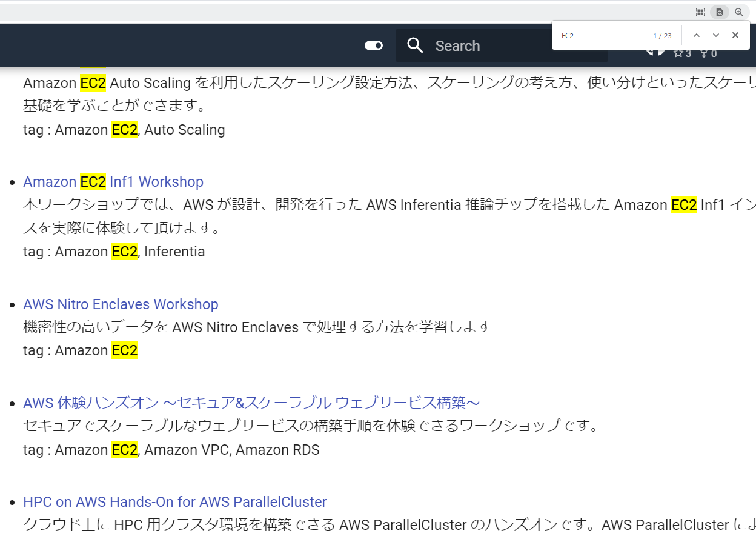The width and height of the screenshot is (756, 539).
Task: Open HPC on AWS Hands-On for ParallelCluster link
Action: (175, 502)
